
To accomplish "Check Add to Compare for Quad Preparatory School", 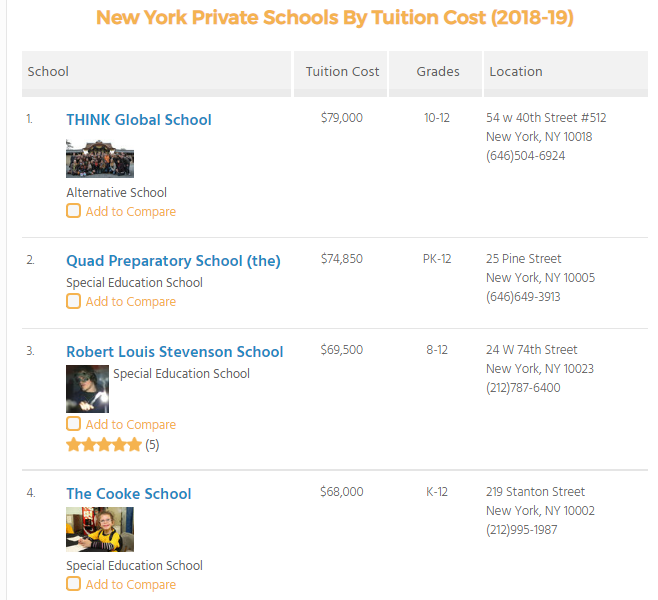I will tap(73, 301).
